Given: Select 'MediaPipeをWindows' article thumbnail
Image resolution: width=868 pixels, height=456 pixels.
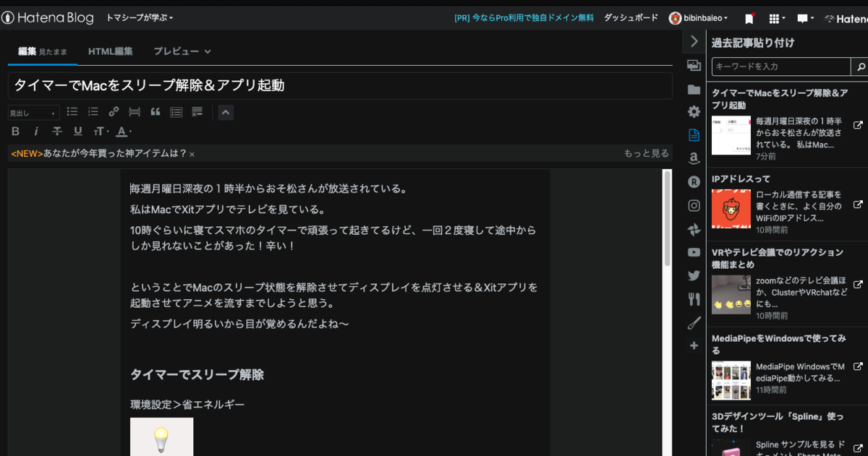Looking at the screenshot, I should 731,380.
